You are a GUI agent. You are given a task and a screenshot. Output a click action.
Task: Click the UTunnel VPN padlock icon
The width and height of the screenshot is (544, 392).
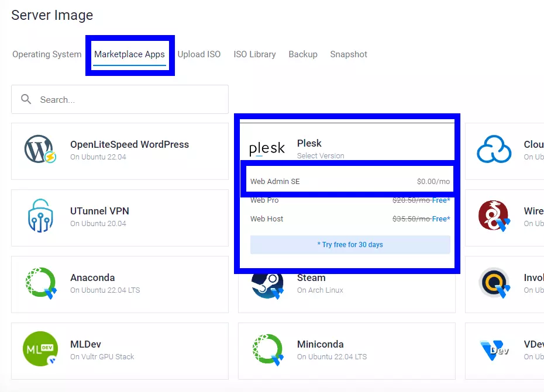pos(40,215)
